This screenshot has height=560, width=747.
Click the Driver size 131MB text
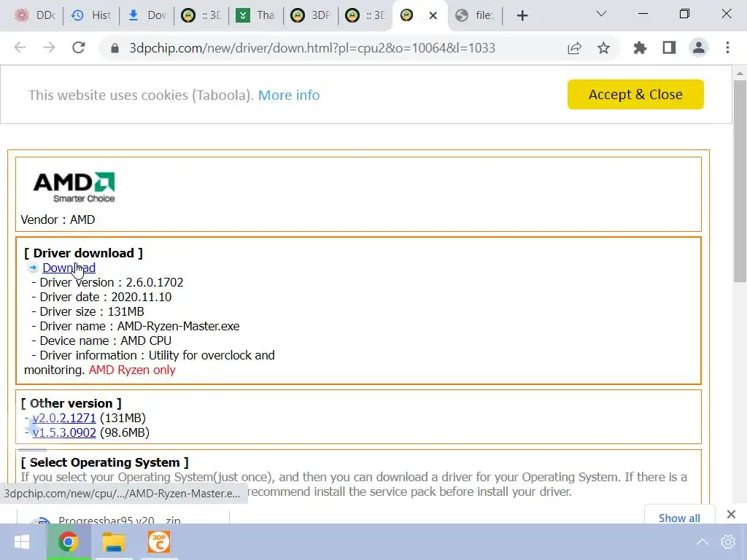click(x=92, y=311)
